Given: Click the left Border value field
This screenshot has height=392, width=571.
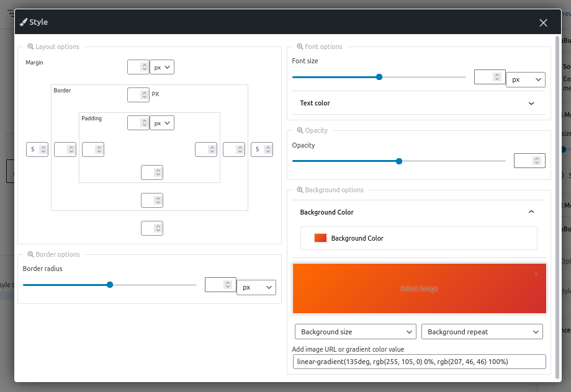Looking at the screenshot, I should [x=65, y=149].
